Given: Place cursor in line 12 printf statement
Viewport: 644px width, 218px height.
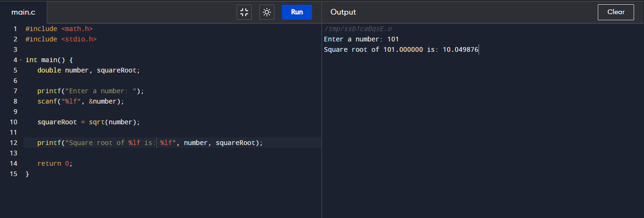Looking at the screenshot, I should pyautogui.click(x=150, y=143).
